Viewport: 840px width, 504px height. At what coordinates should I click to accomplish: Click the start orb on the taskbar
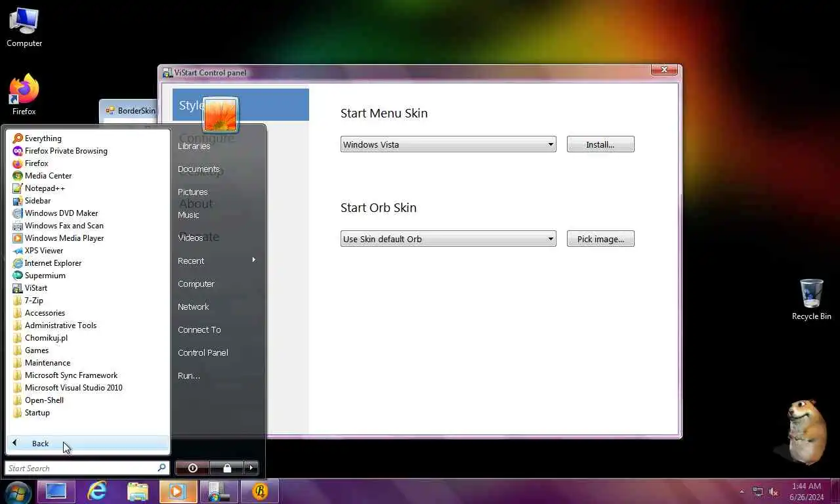pyautogui.click(x=17, y=492)
